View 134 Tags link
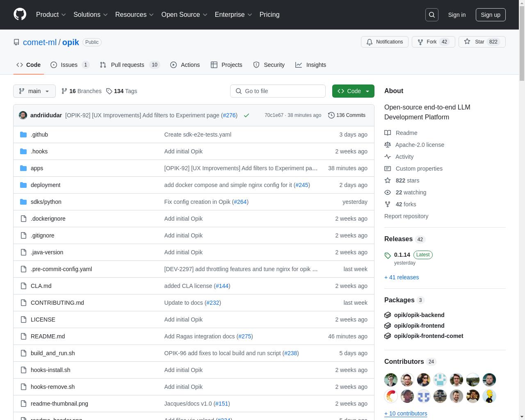The width and height of the screenshot is (525, 420). 121,91
